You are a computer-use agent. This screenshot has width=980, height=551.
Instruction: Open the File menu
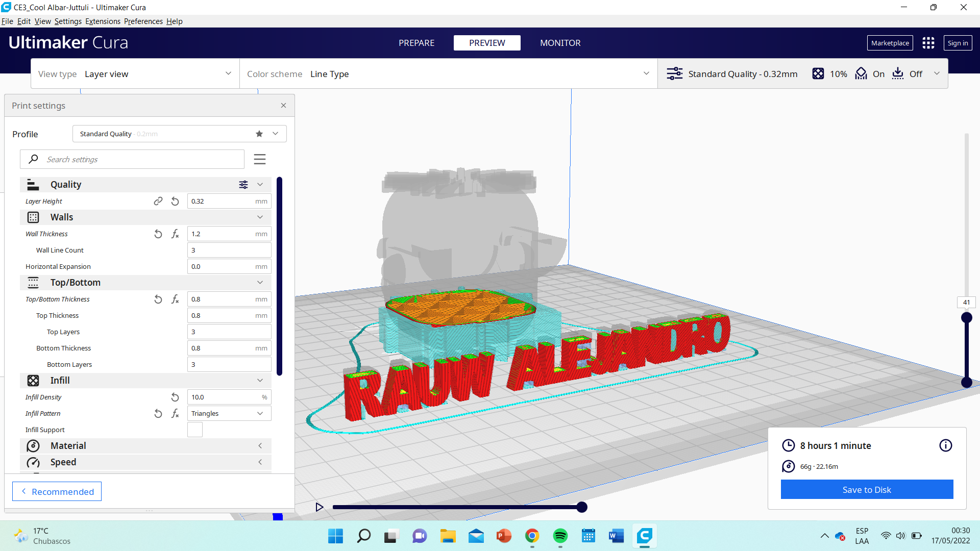coord(7,21)
